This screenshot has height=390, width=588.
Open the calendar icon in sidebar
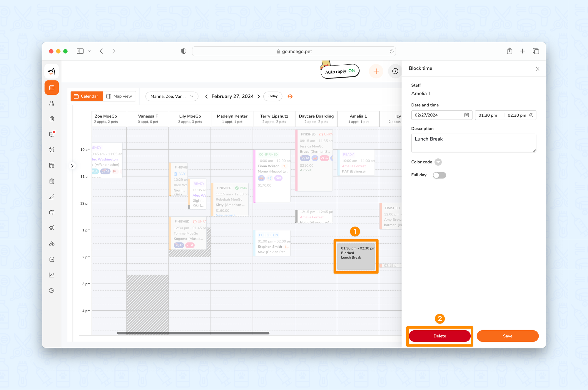[x=52, y=88]
